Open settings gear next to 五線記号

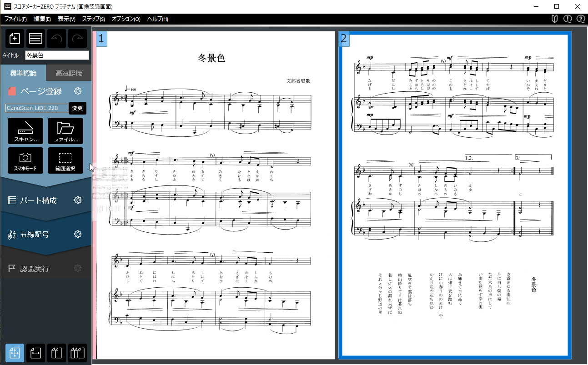(78, 235)
